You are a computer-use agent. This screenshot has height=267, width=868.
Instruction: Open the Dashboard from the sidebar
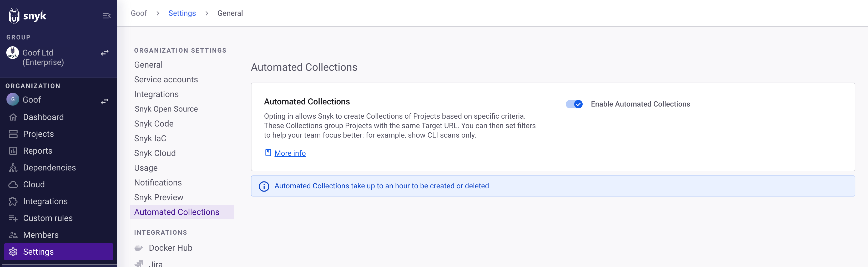click(13, 117)
